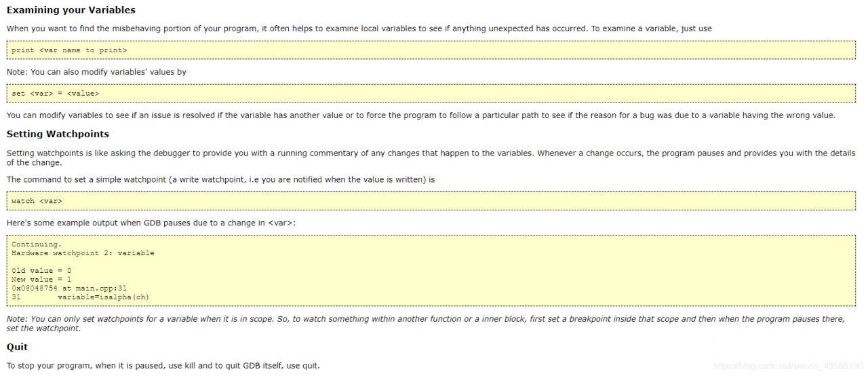This screenshot has height=376, width=868.
Task: Click the "Examining your Variables" heading
Action: 71,10
